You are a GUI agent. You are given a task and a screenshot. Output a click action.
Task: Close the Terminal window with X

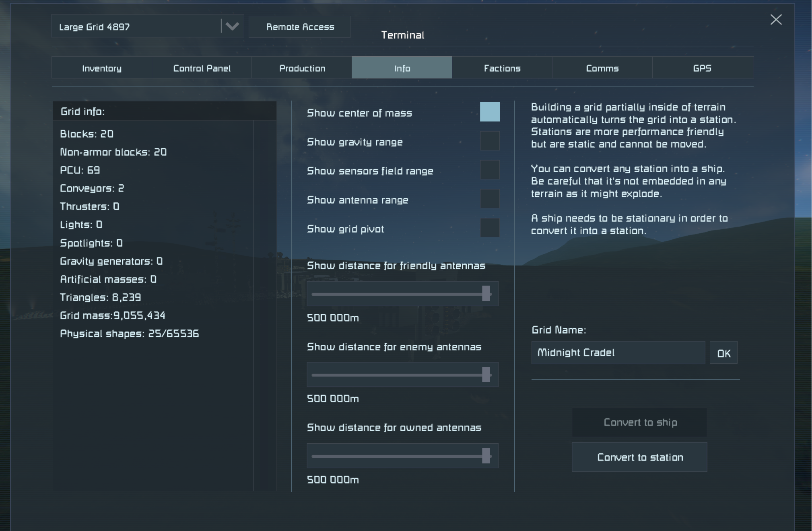776,20
